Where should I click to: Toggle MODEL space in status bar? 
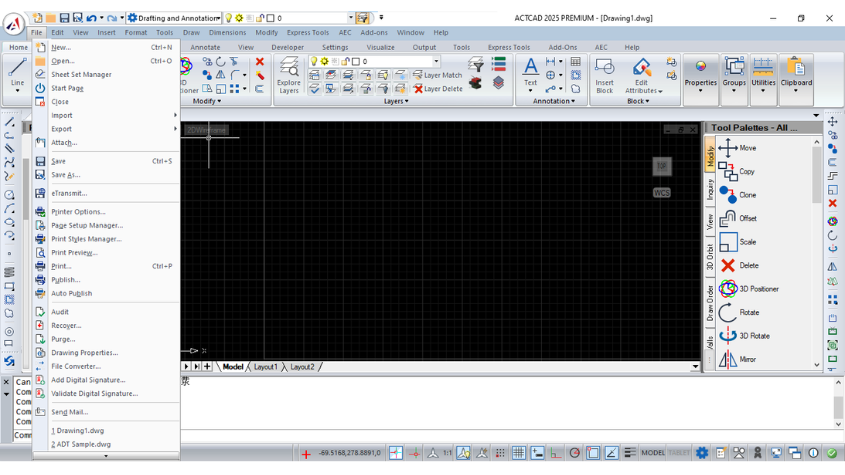point(653,453)
